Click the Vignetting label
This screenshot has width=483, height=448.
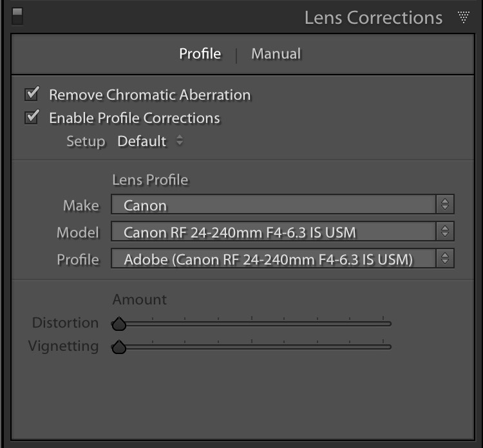[x=64, y=346]
